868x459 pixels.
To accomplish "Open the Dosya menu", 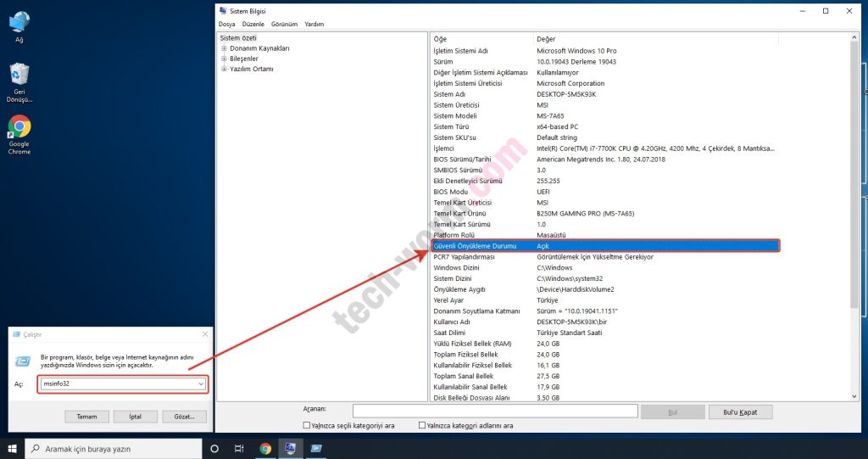I will [227, 25].
